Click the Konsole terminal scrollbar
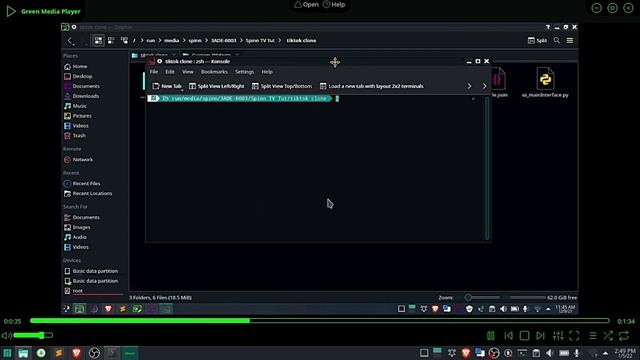The height and width of the screenshot is (360, 640). click(x=487, y=168)
